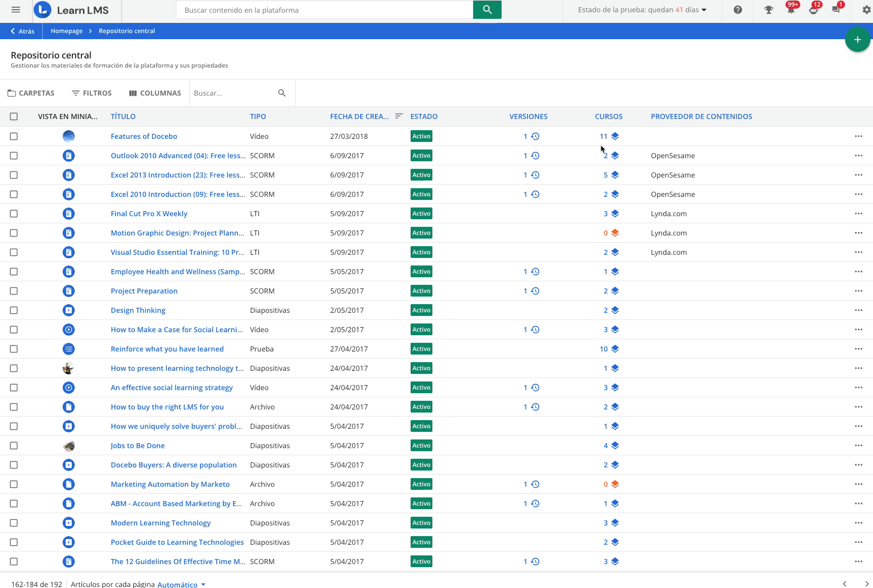Screen dimensions: 873x588
Task: Open row options for Final Cut Pro X Weekly
Action: [x=859, y=214]
